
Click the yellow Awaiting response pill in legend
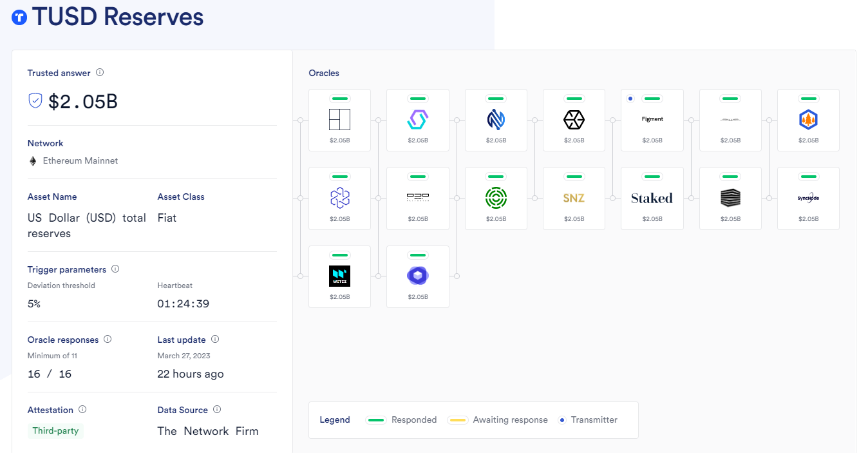(457, 420)
